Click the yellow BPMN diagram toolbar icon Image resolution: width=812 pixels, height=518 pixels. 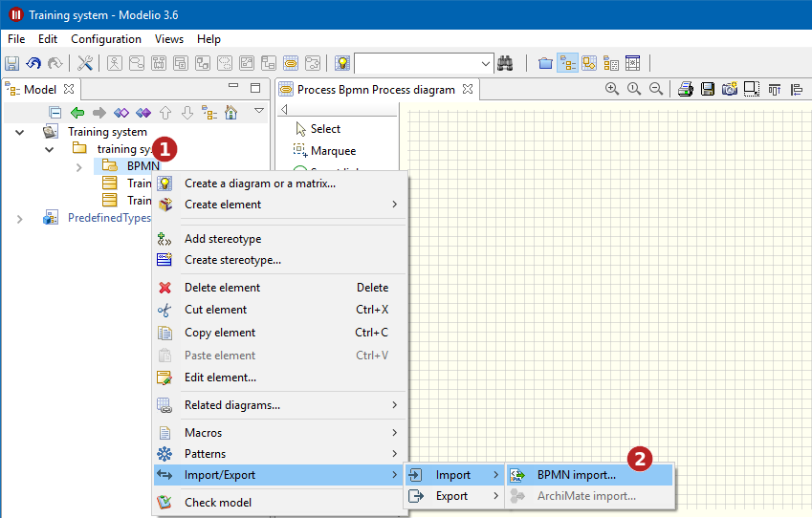click(x=291, y=63)
